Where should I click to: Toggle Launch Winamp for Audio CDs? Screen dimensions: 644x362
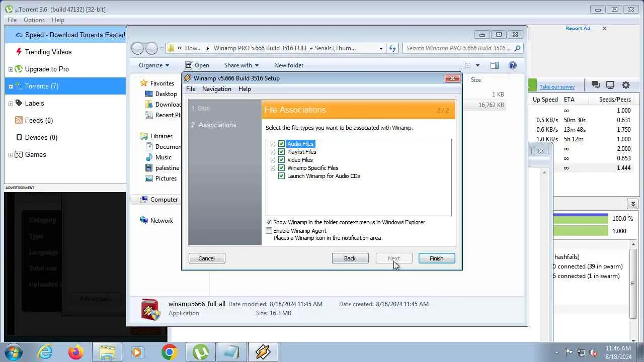(x=282, y=176)
